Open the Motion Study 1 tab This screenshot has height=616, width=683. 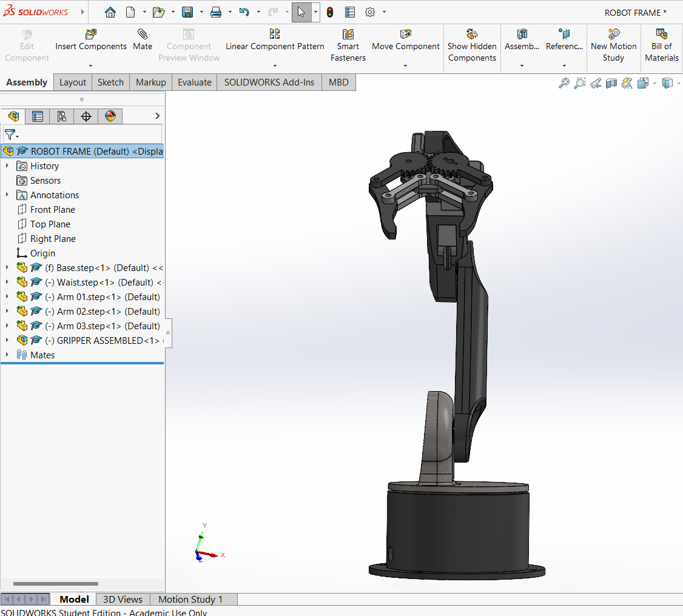click(x=190, y=599)
